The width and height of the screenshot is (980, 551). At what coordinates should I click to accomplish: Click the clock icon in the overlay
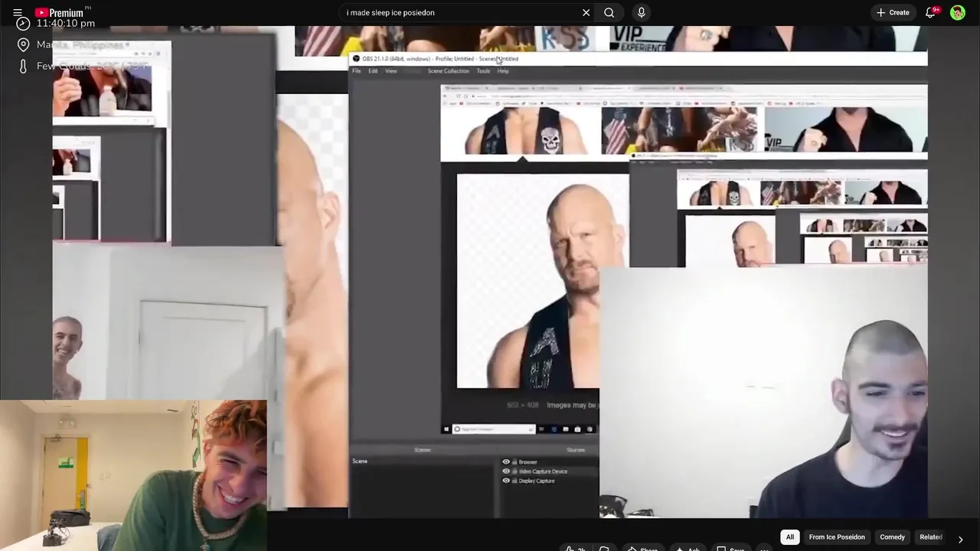23,24
